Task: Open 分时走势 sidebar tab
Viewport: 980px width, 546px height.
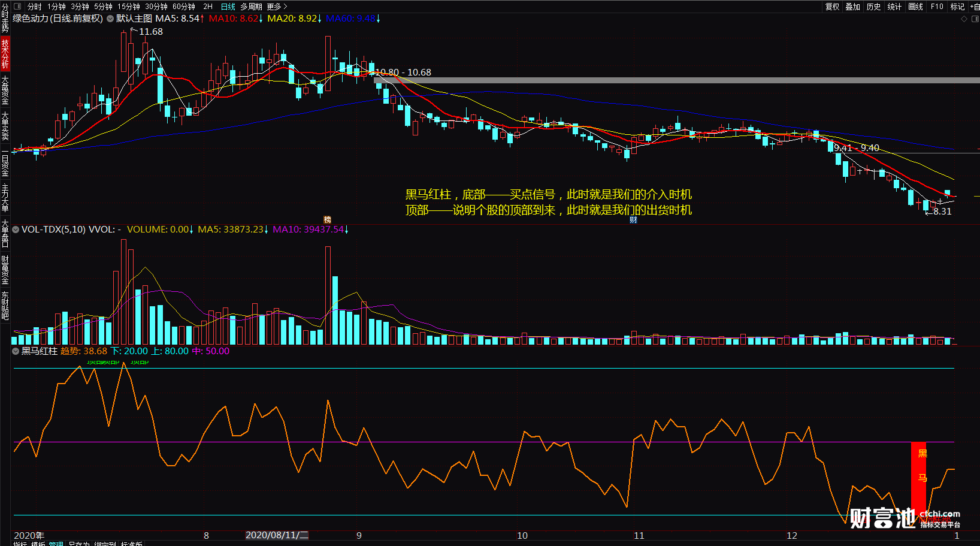Action: [5, 18]
